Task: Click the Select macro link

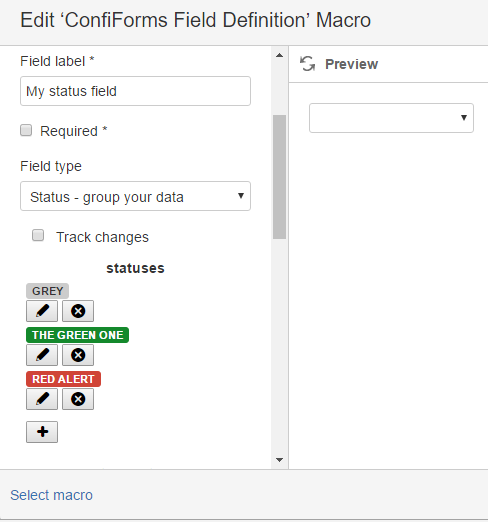Action: point(51,495)
